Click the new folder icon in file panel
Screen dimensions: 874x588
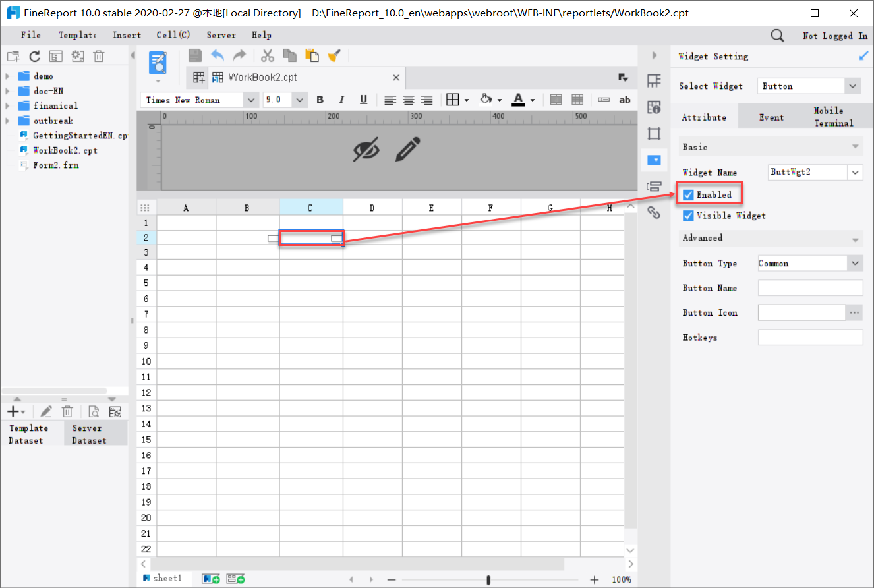13,57
